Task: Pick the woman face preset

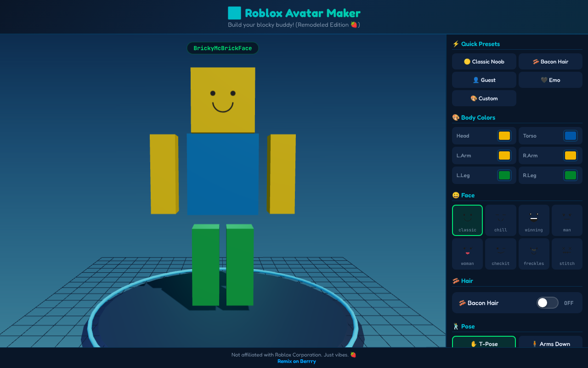Action: coord(467,253)
